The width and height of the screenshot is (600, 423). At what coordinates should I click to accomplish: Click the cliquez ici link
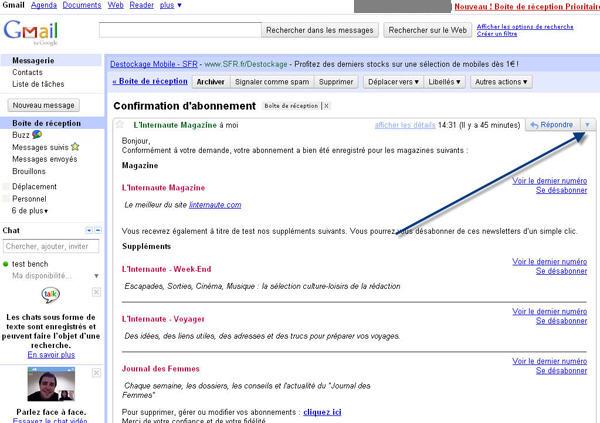322,412
